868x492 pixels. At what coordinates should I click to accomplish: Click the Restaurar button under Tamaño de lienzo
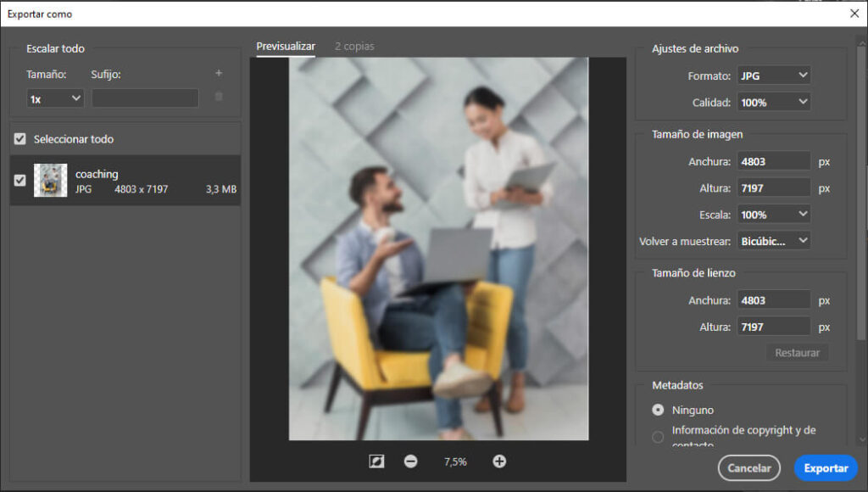tap(796, 352)
